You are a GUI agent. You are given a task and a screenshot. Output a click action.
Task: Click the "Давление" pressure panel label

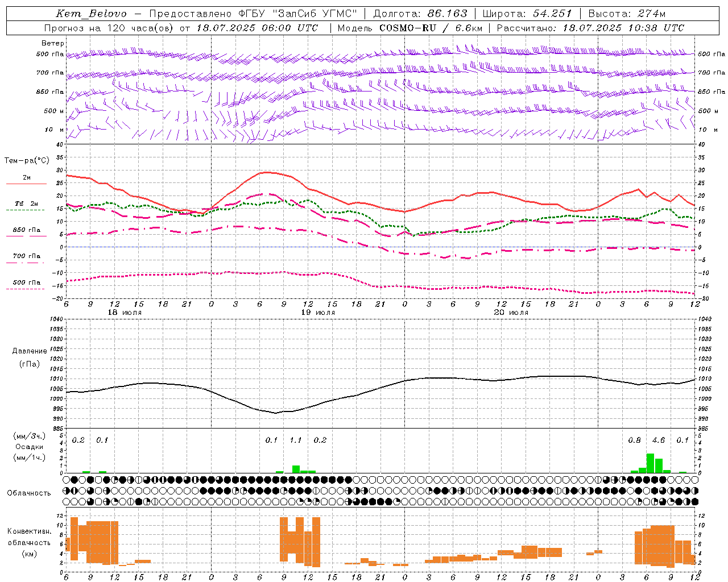tap(29, 351)
